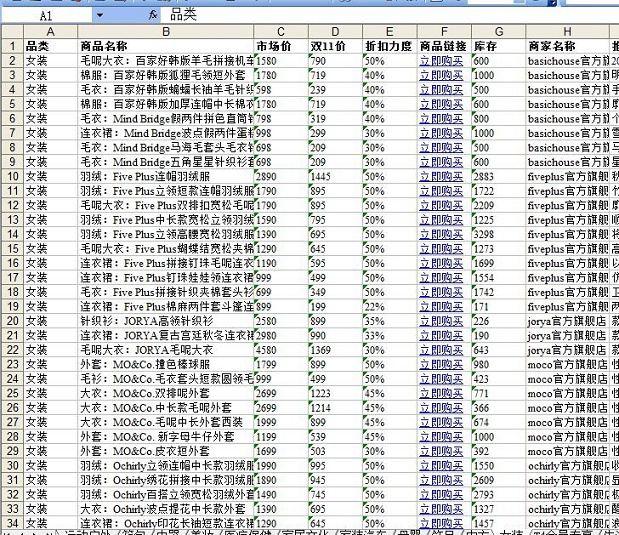The height and width of the screenshot is (535, 619).
Task: Click merchant cell in MO&Co.撞色棒球服 row
Action: pos(567,364)
